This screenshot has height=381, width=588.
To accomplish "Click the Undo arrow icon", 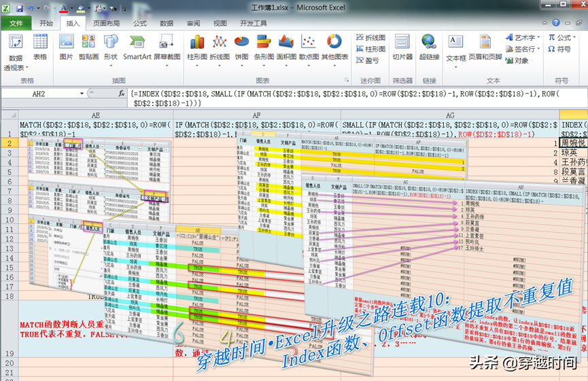I will [31, 8].
